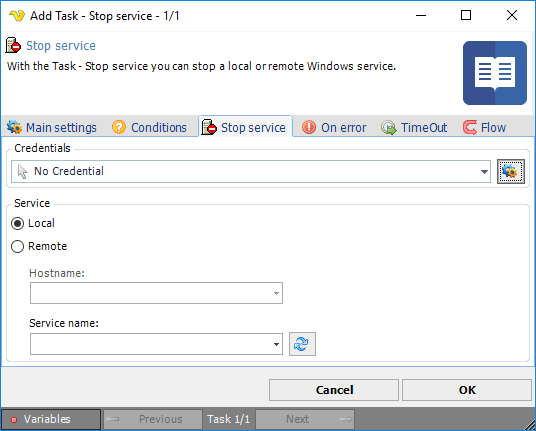Click the Previous task button
Viewport: 536px width, 431px height.
(x=153, y=419)
